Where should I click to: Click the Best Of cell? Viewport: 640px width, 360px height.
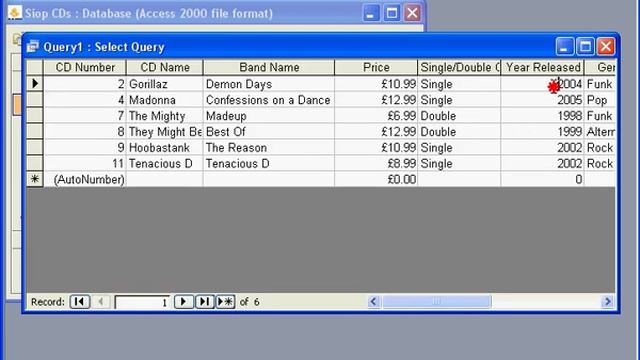click(269, 132)
